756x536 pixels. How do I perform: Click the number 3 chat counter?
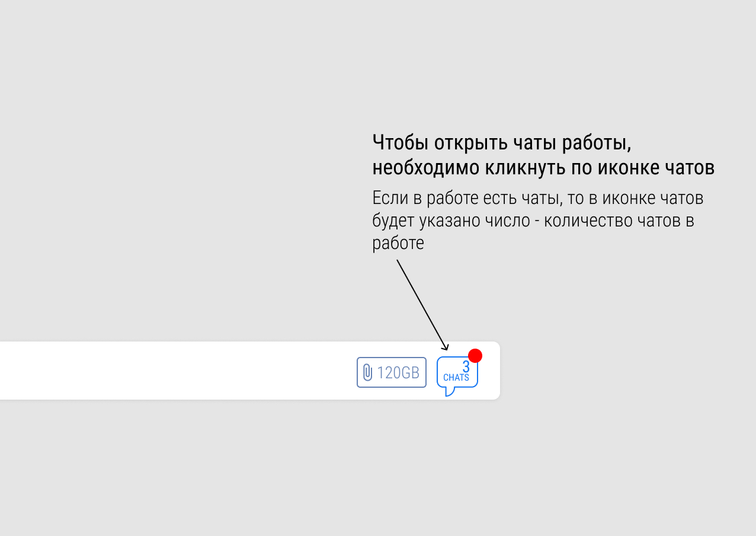coord(466,367)
